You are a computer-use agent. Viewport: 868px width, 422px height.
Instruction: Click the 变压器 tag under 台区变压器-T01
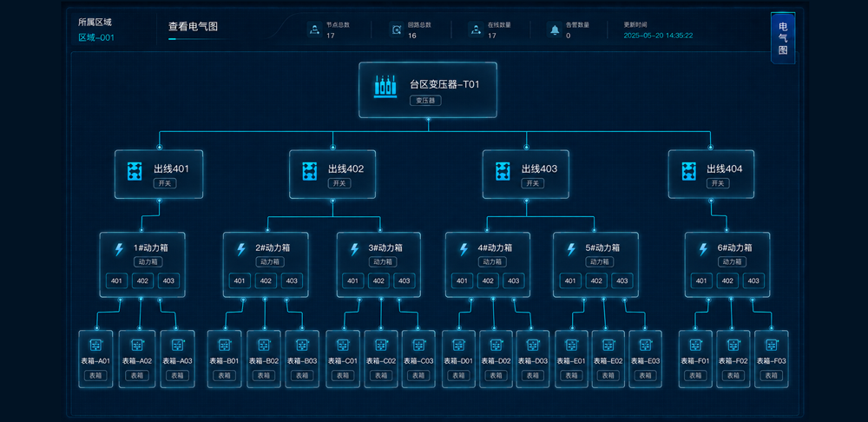click(x=425, y=101)
